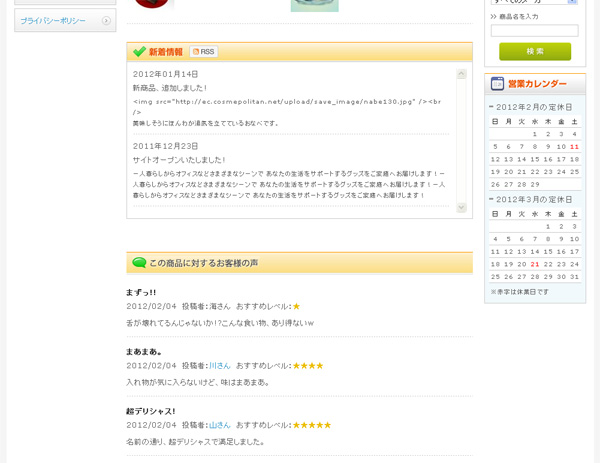Open reviewer link 川さん

pos(220,366)
